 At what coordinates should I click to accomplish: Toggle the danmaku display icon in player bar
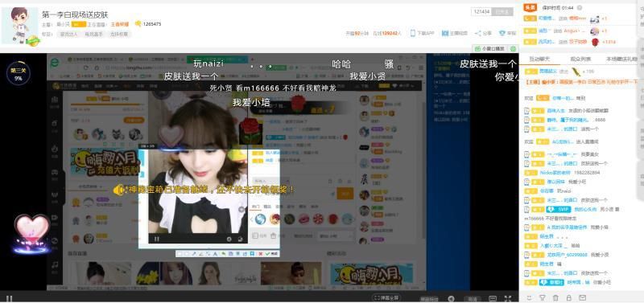493,299
